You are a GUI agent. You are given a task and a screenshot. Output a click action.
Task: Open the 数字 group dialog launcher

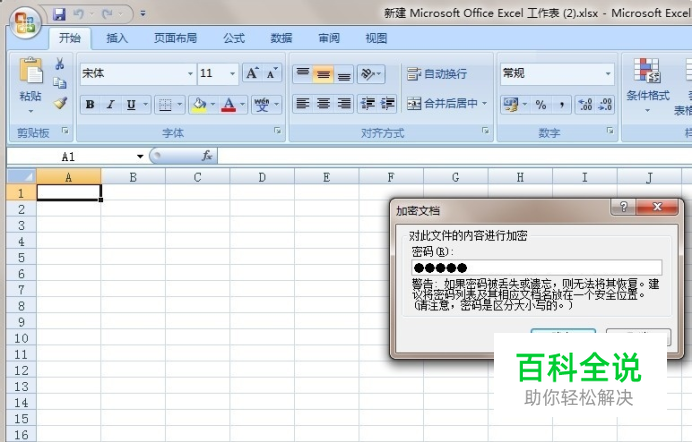coord(610,131)
